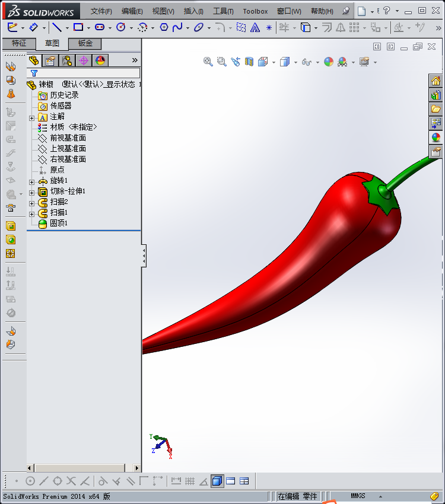Select the Circle sketch tool

point(121,27)
